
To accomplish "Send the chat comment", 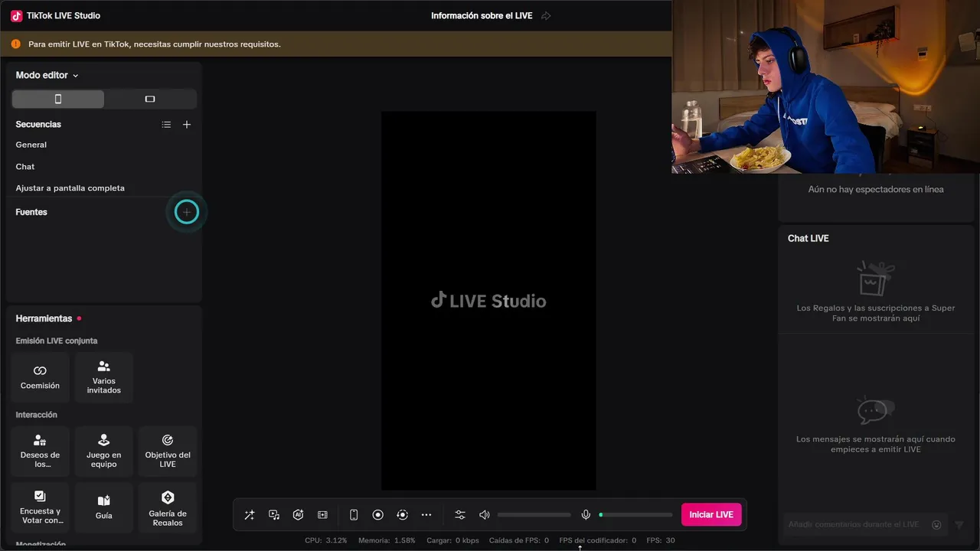I will click(x=959, y=525).
